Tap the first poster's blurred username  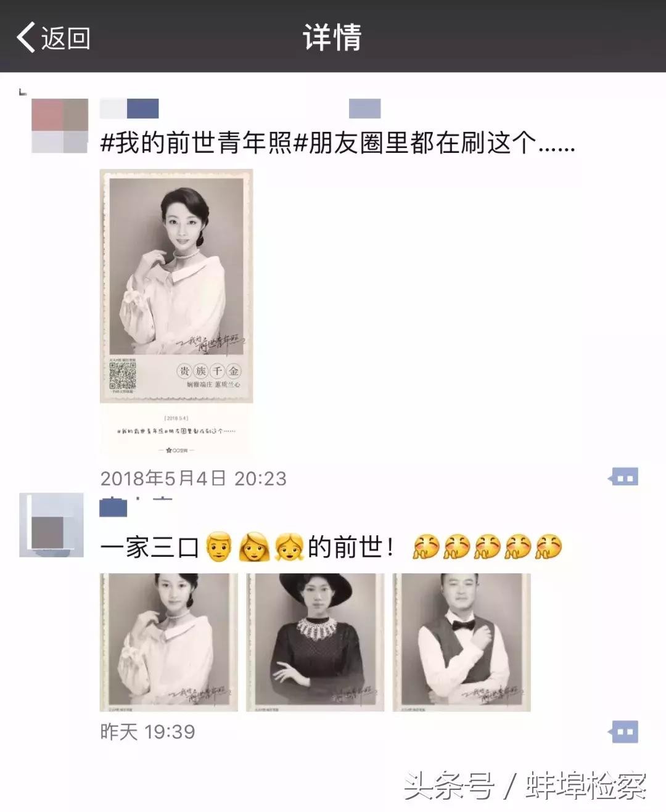(x=129, y=109)
